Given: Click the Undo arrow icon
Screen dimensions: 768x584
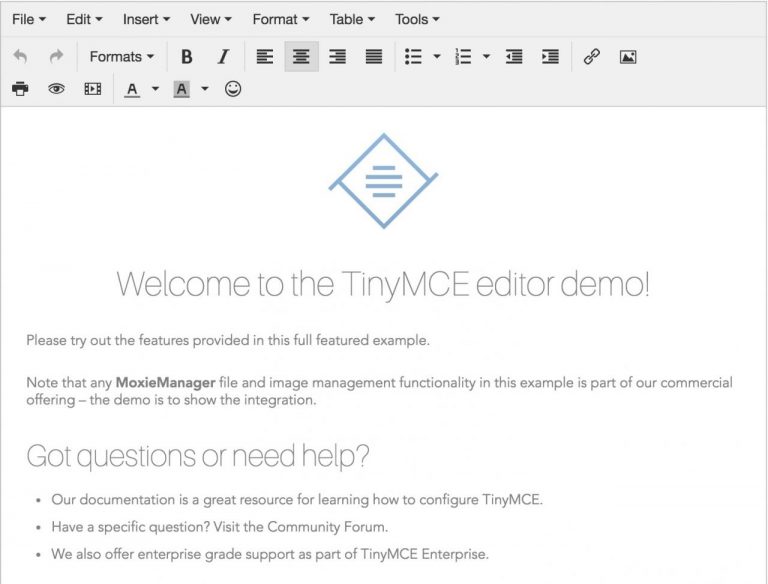Looking at the screenshot, I should tap(20, 57).
